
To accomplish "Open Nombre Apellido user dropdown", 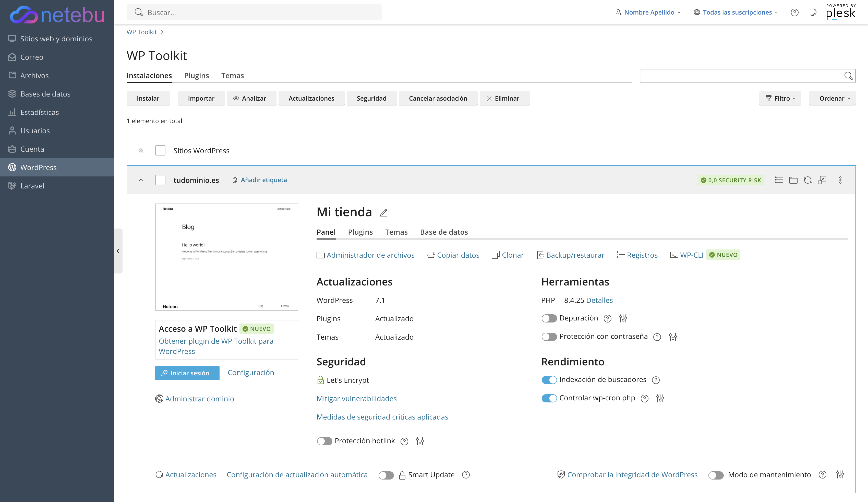I will pyautogui.click(x=648, y=13).
